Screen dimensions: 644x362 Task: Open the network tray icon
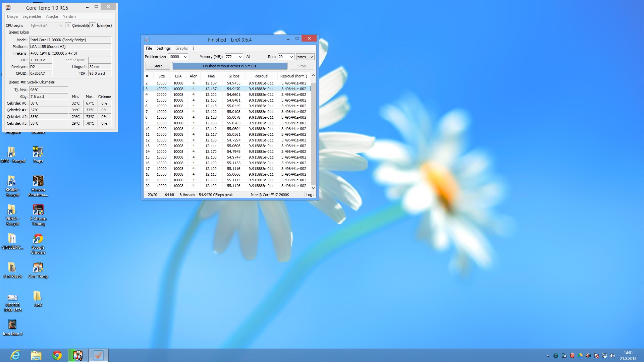tap(604, 356)
